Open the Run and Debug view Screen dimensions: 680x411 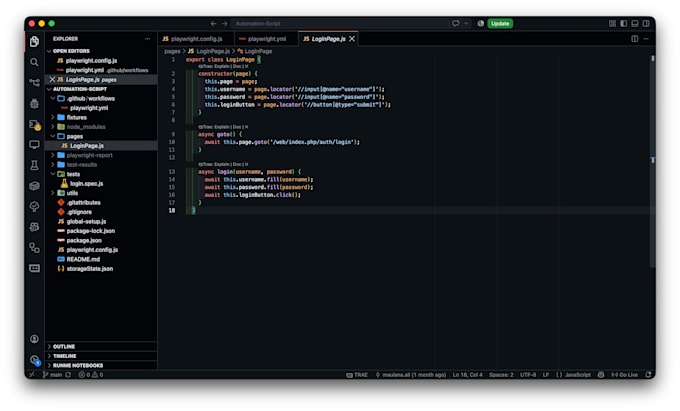pos(34,103)
